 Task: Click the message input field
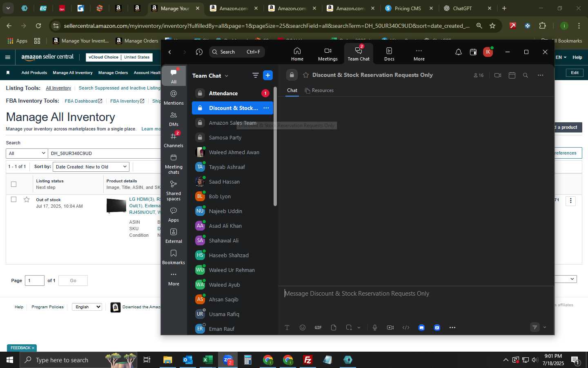pos(416,294)
